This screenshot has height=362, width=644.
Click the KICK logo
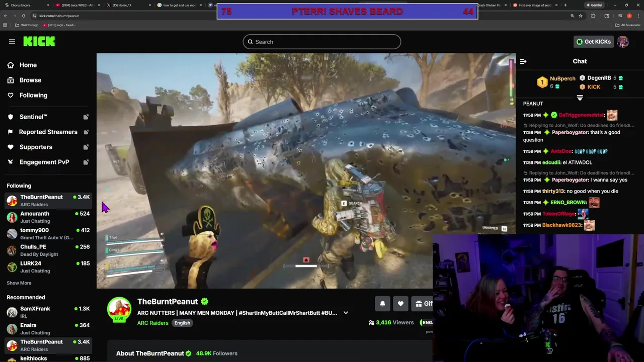[39, 42]
